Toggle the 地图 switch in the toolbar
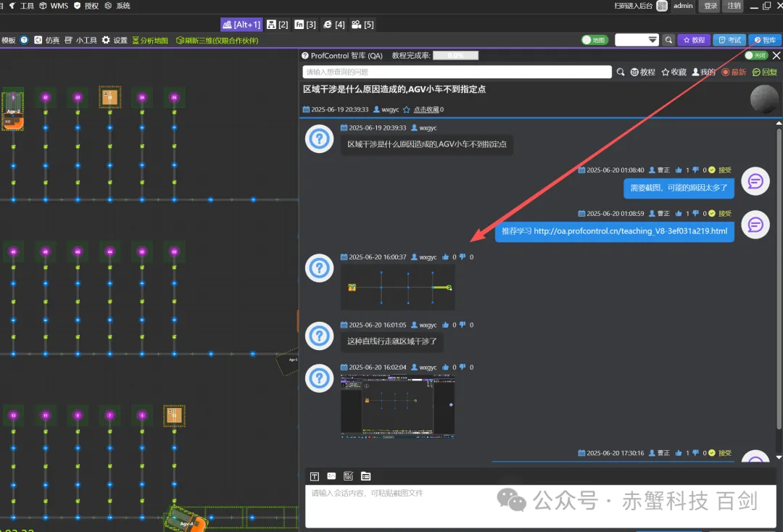The height and width of the screenshot is (532, 783). click(x=594, y=40)
